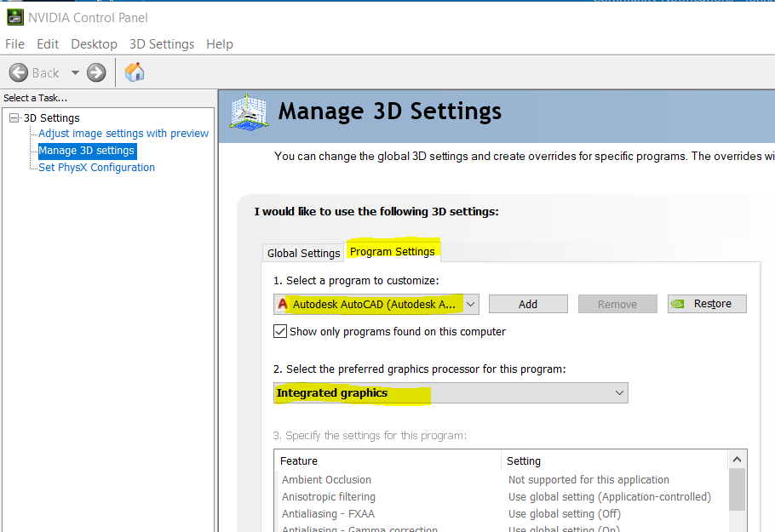Click the Forward arrow icon
Image resolution: width=775 pixels, height=532 pixels.
[x=96, y=72]
